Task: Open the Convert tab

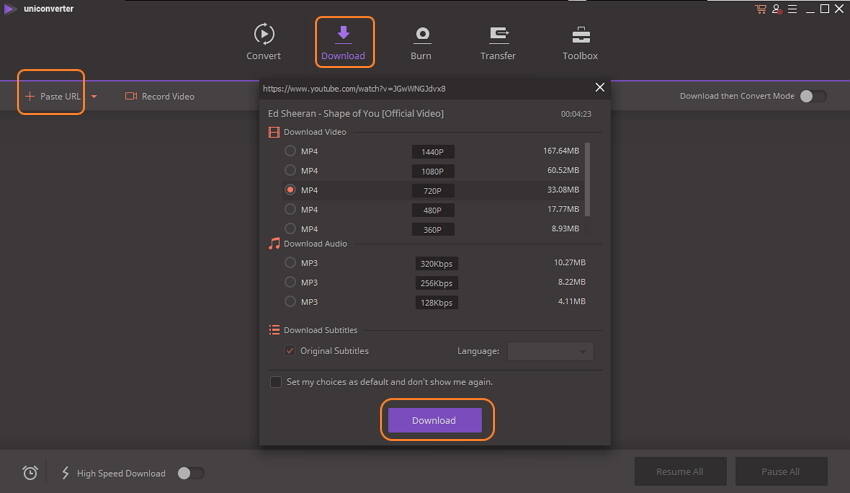Action: 263,42
